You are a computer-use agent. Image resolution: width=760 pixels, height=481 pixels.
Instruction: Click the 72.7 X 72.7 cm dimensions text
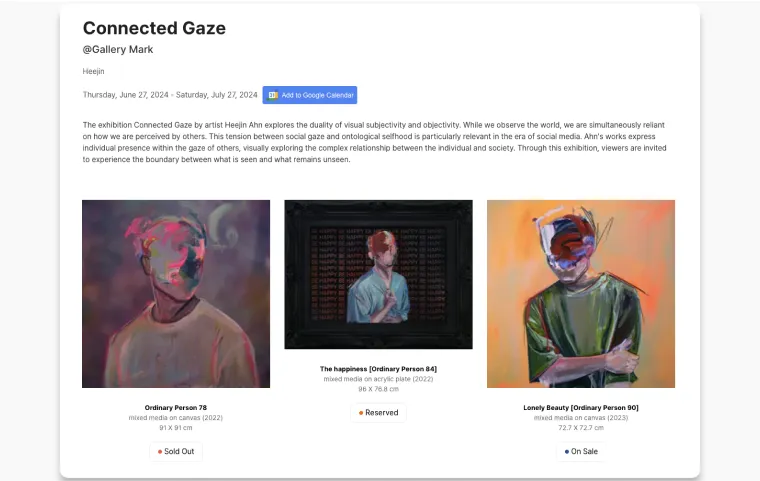581,427
